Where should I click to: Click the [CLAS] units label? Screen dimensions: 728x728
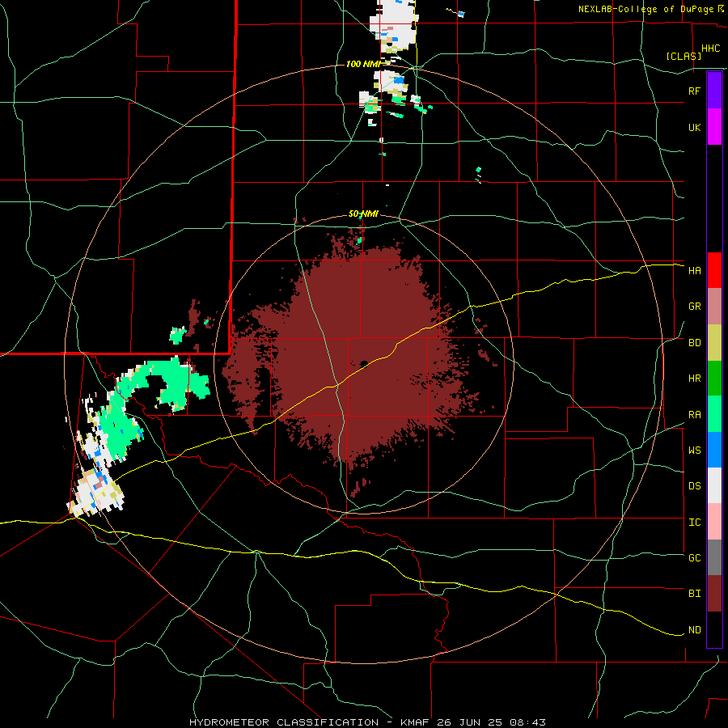click(684, 57)
